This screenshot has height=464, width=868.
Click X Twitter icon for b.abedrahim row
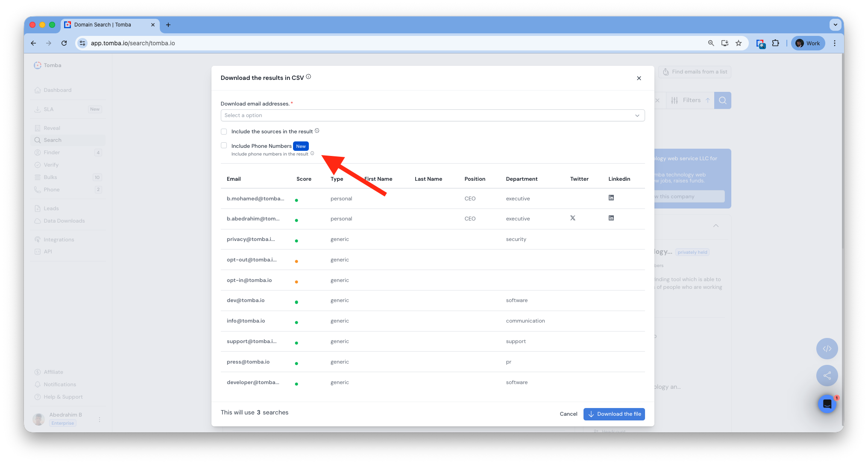[x=572, y=218]
